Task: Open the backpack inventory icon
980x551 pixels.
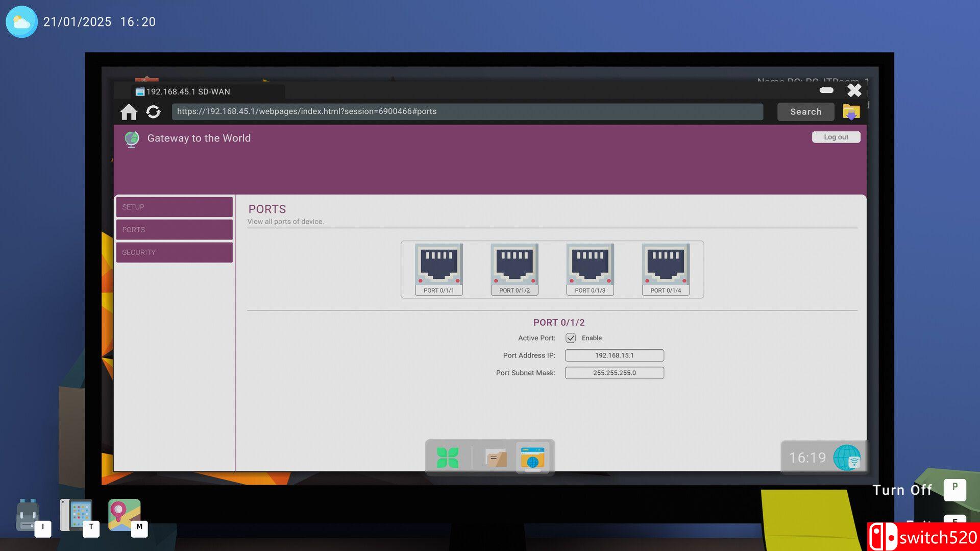Action: coord(28,516)
